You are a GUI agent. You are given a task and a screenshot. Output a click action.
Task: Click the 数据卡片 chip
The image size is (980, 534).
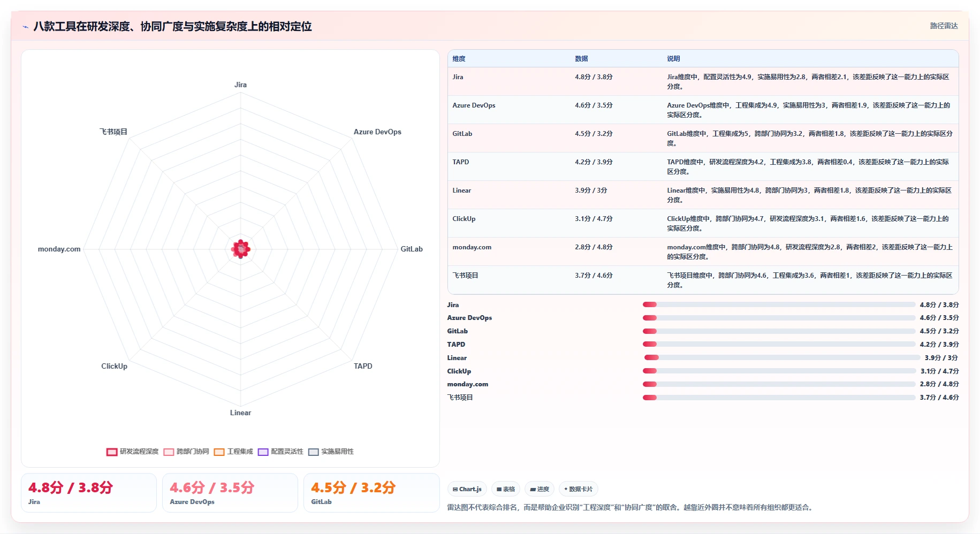(x=578, y=489)
